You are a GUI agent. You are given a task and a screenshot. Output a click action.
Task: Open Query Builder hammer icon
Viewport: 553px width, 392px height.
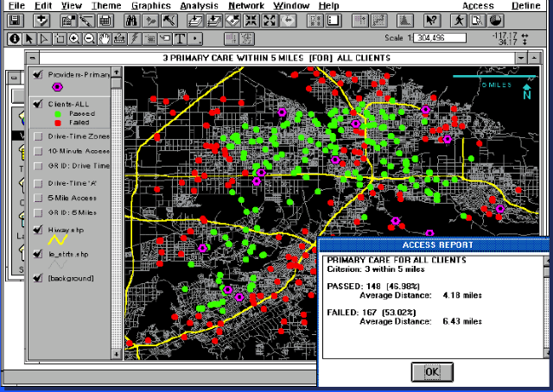[x=169, y=21]
